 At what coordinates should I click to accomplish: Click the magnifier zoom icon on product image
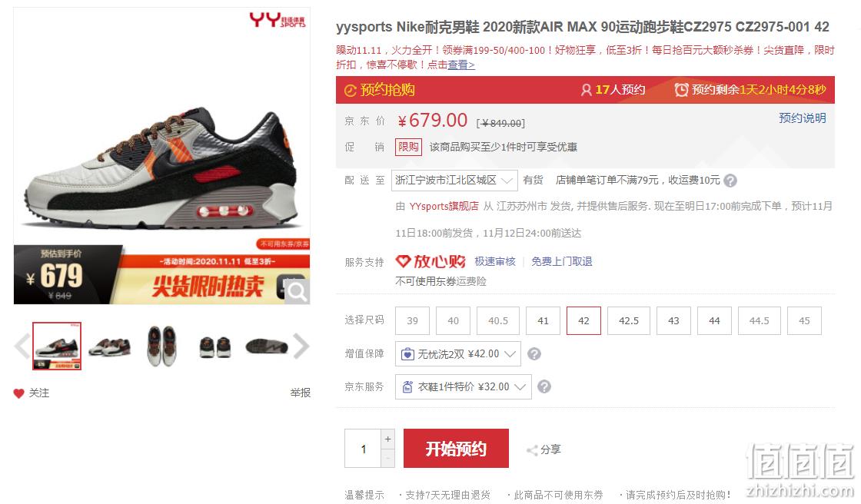[x=297, y=291]
